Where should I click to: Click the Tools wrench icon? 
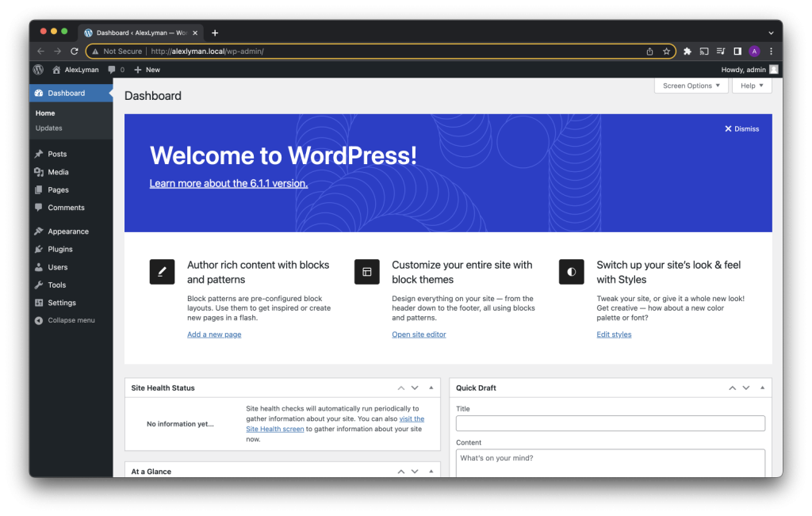(39, 285)
